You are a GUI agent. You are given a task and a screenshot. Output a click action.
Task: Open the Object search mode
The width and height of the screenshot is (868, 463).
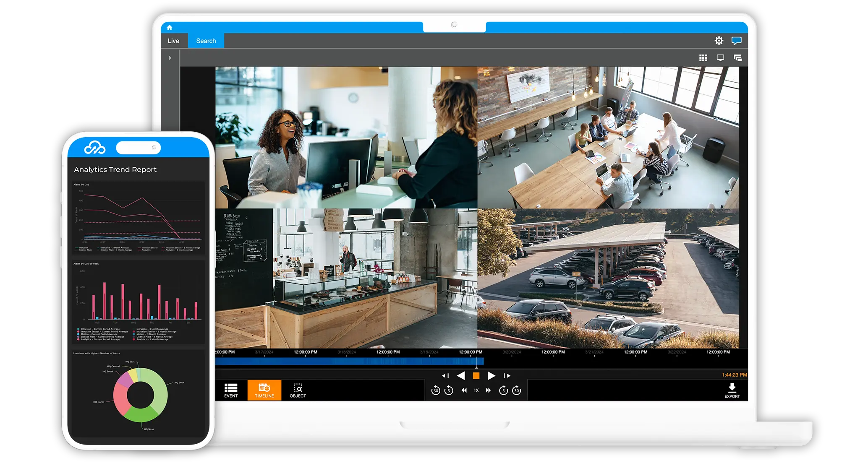[x=298, y=390]
